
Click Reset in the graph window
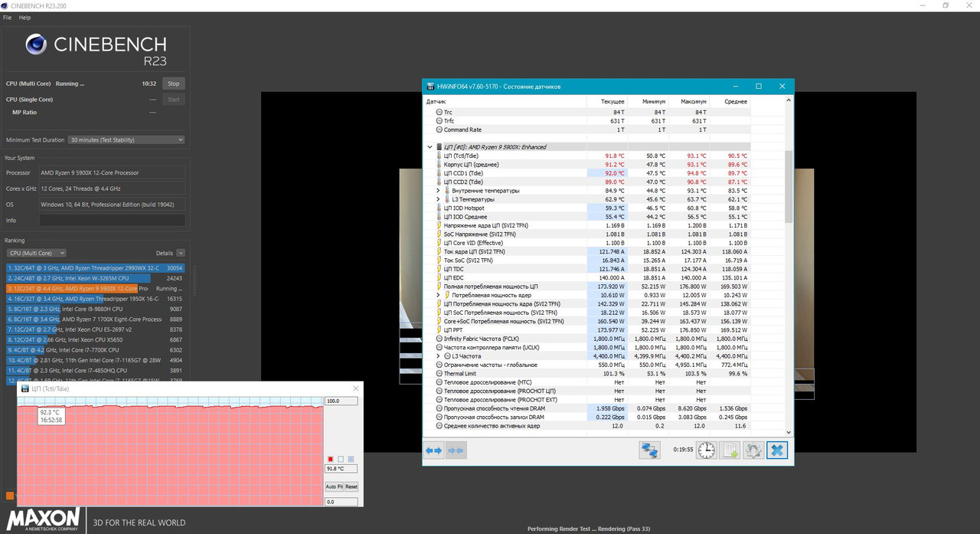pos(351,486)
